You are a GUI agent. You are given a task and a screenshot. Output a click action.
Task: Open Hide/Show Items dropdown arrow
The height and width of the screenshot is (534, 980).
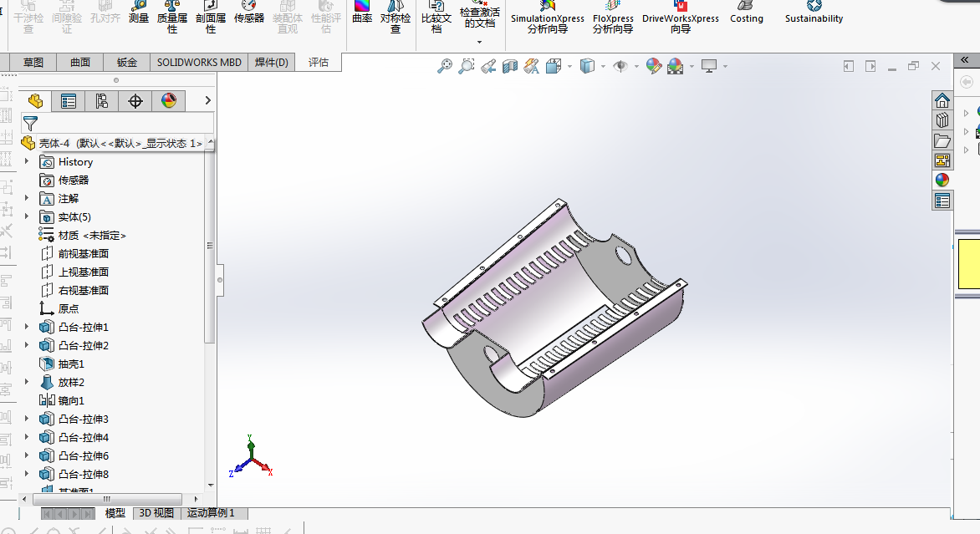[636, 66]
